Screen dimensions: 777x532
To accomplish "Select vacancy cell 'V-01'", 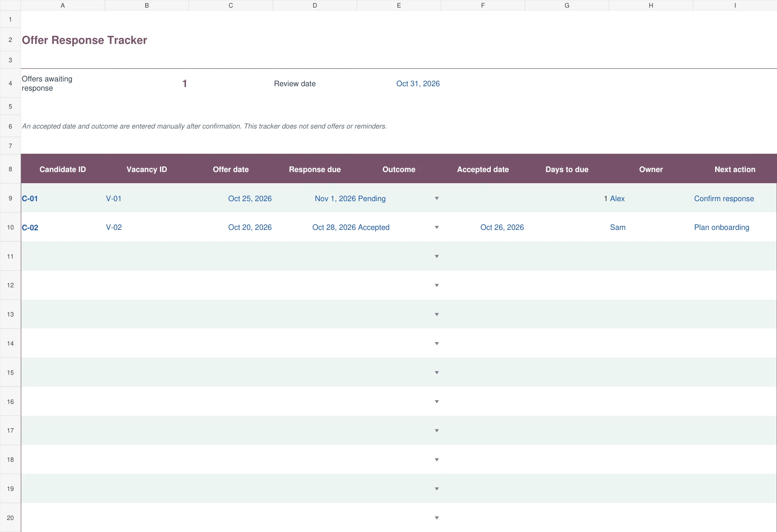I will point(146,198).
